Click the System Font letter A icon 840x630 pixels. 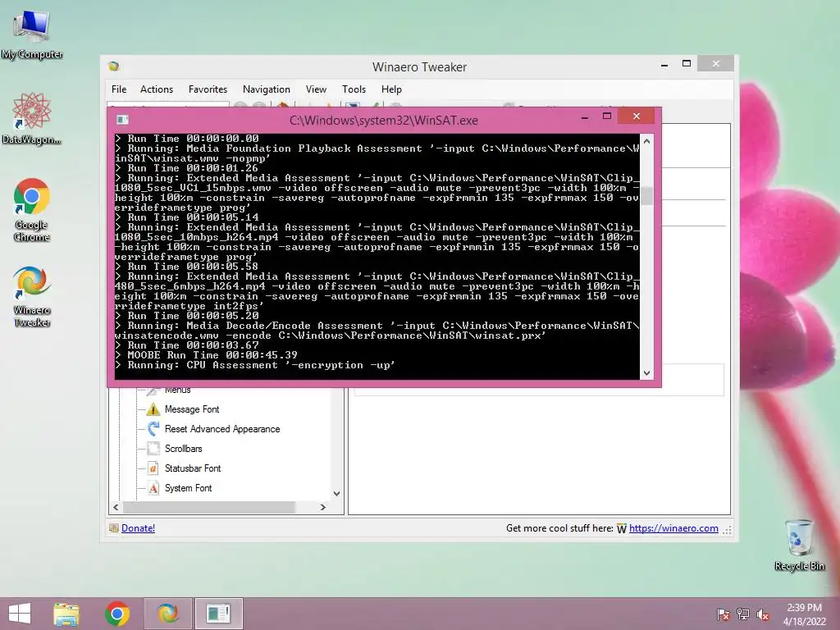pyautogui.click(x=153, y=488)
